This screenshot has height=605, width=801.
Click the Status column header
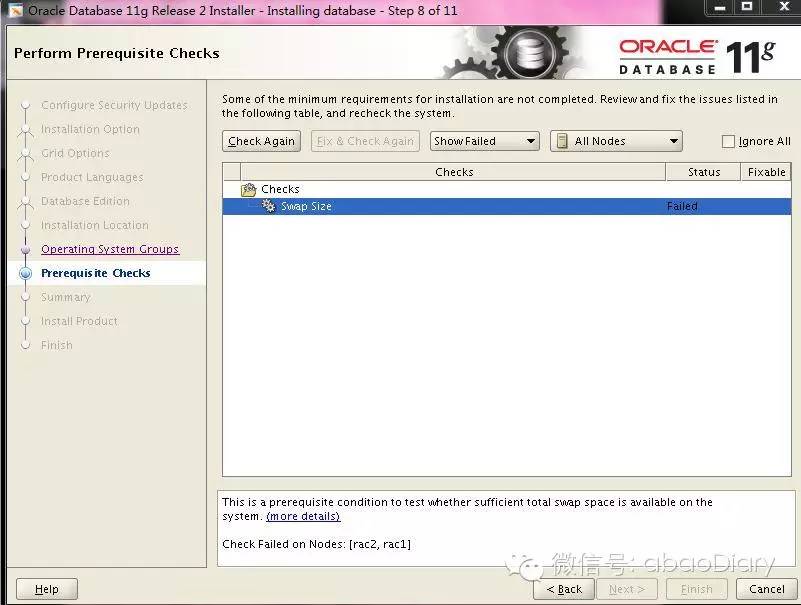point(703,172)
